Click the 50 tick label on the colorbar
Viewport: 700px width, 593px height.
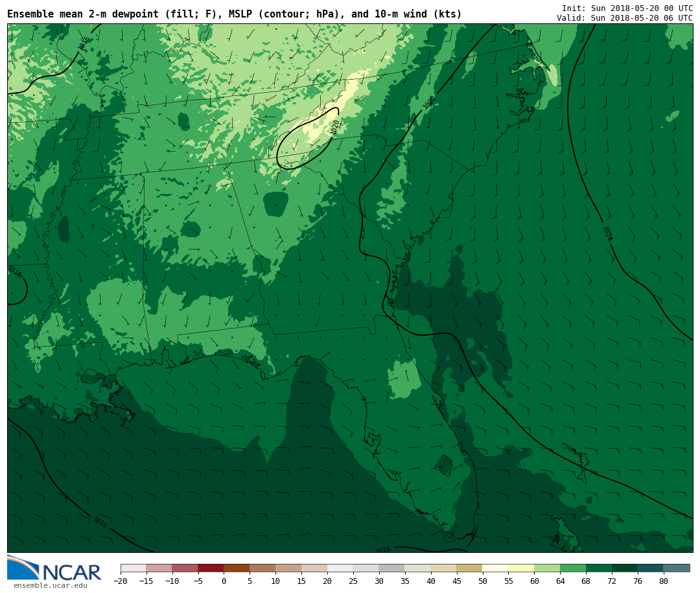(x=482, y=581)
